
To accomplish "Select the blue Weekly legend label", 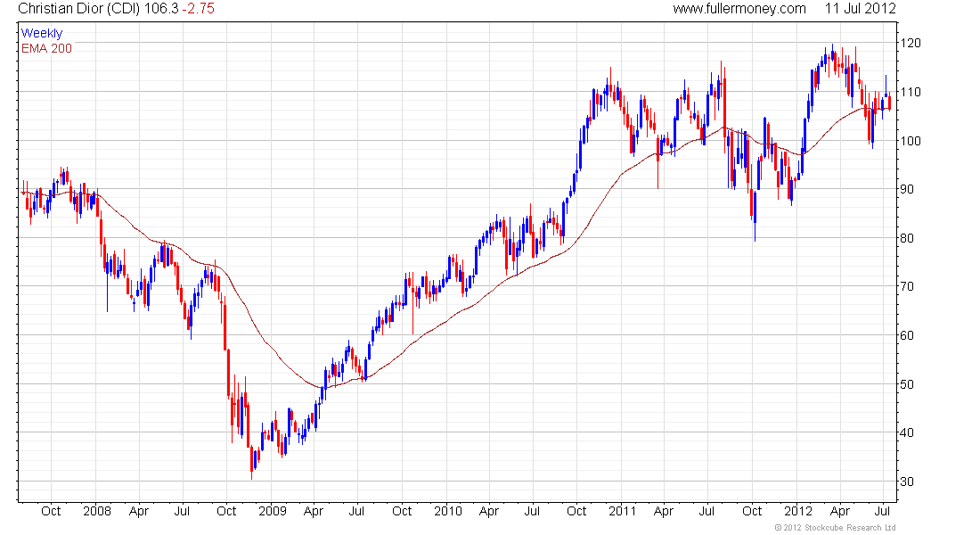I will click(42, 33).
